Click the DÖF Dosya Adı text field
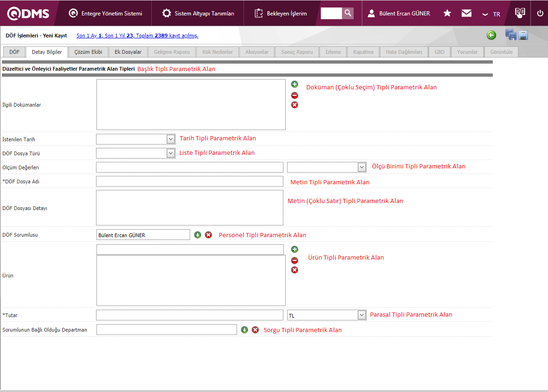Screen dimensions: 548x392 pos(189,181)
